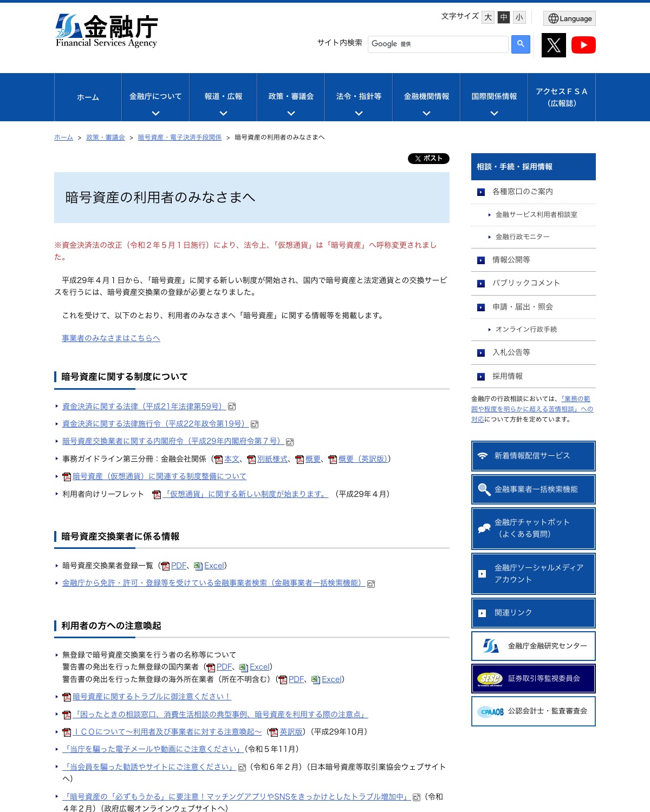Open 「当庁を騙った電子メールや動画にご注意ください」 link
The width and height of the screenshot is (650, 812).
tap(153, 749)
